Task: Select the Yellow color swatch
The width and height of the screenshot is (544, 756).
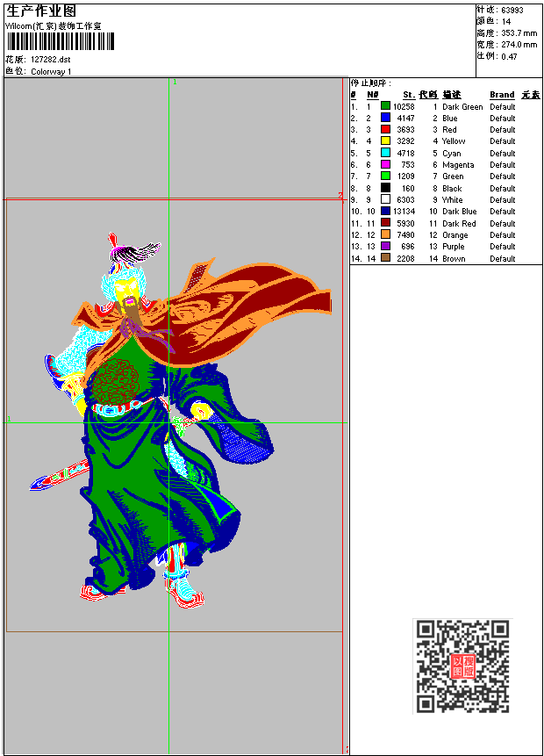Action: [385, 140]
